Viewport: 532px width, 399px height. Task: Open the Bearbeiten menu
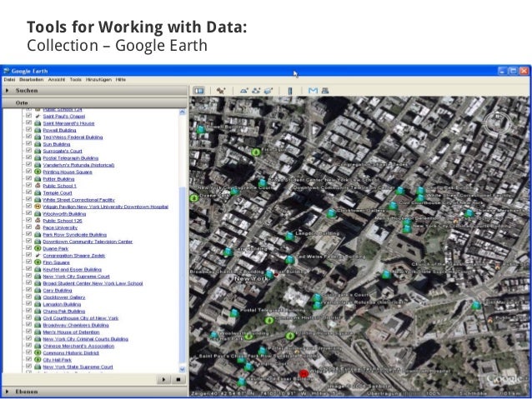(31, 80)
